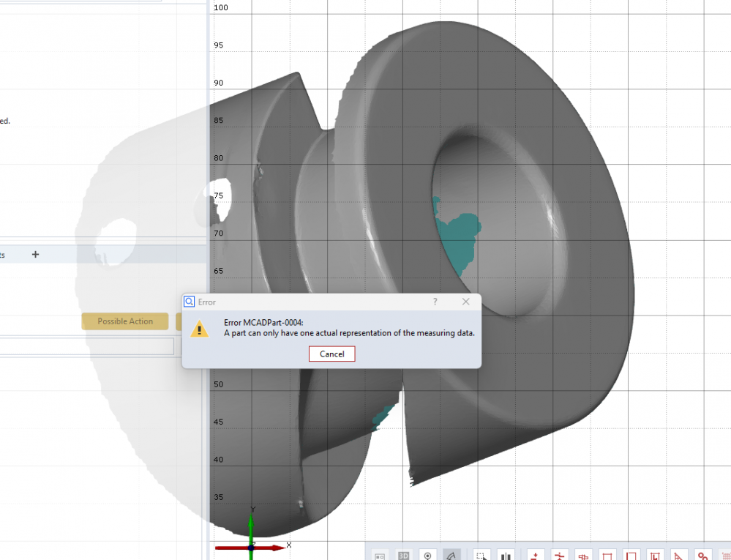Click the coordinate origin axis marker
Viewport: 731px width, 560px height.
pyautogui.click(x=251, y=547)
